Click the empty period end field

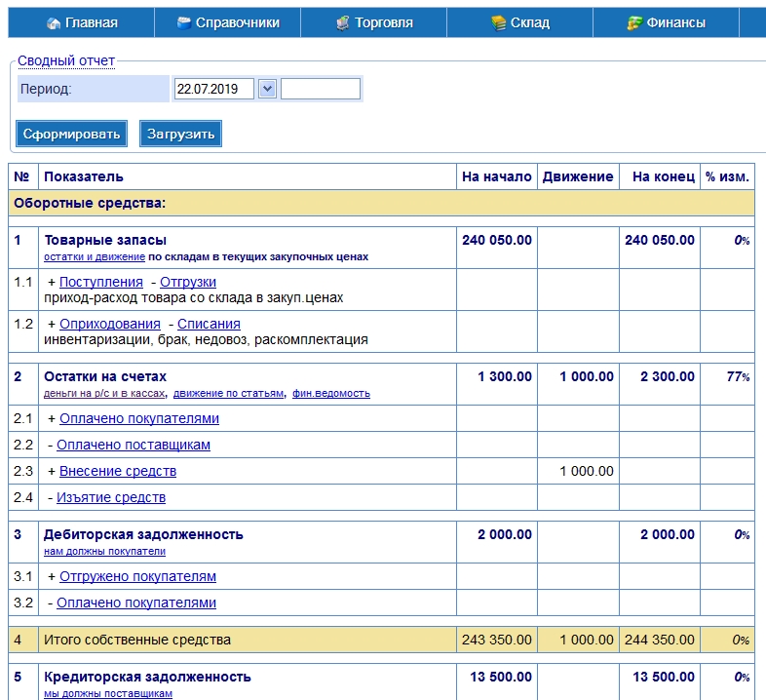tap(321, 89)
